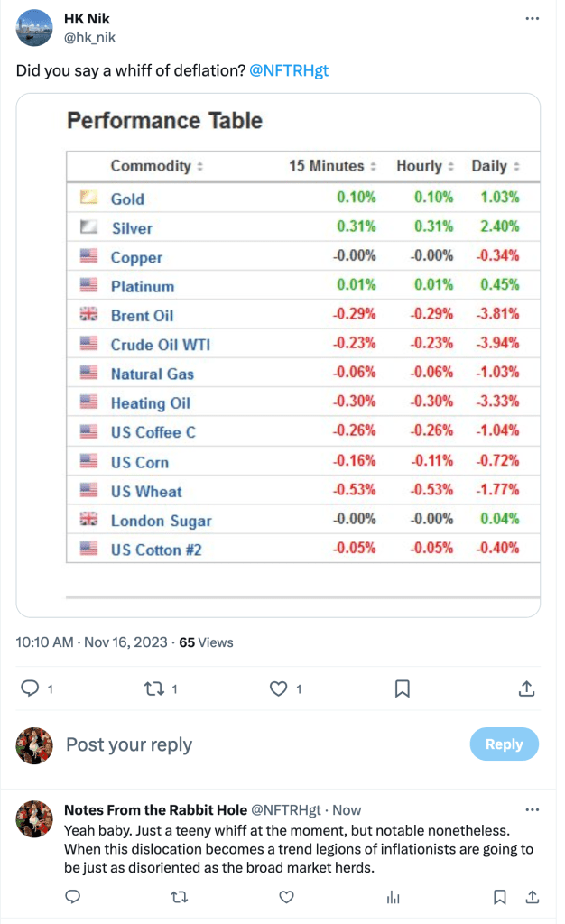565x924 pixels.
Task: Like HK Nik's tweet with the heart toggle
Action: pyautogui.click(x=279, y=688)
